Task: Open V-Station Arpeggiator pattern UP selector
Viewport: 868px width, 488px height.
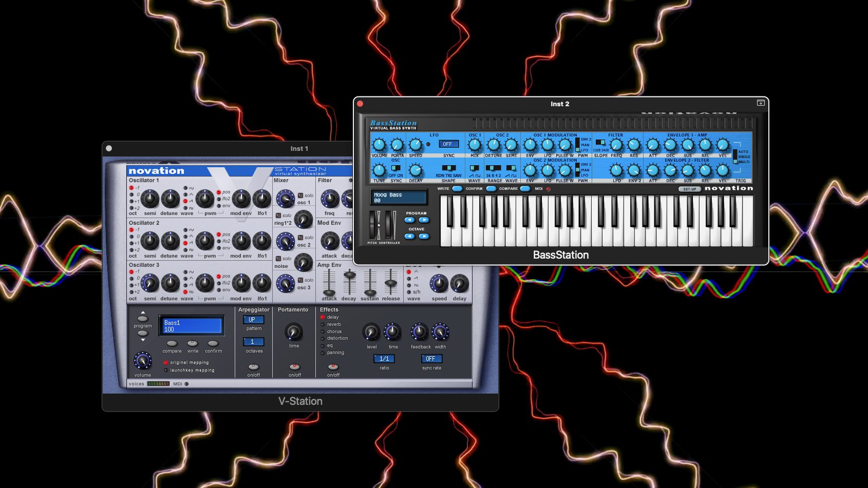Action: coord(254,319)
